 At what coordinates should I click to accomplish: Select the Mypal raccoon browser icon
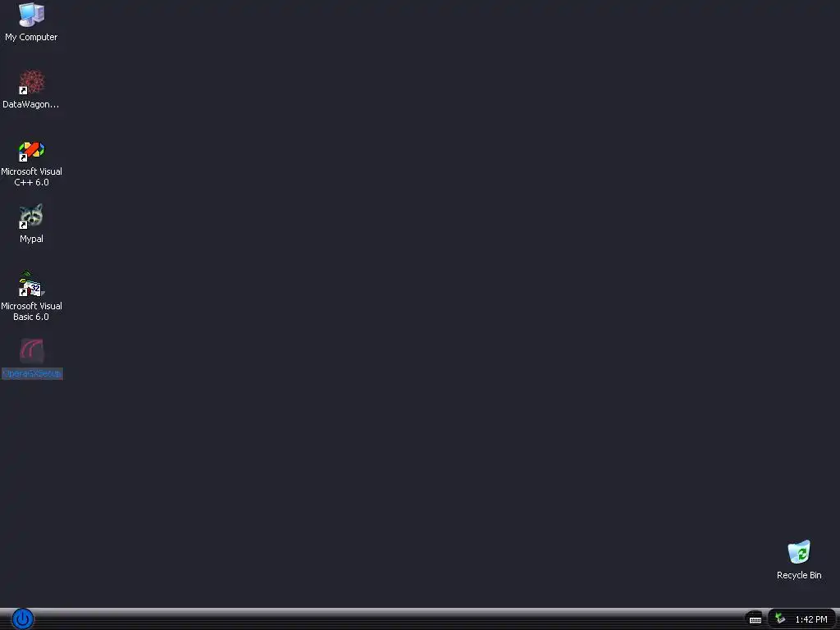(31, 217)
